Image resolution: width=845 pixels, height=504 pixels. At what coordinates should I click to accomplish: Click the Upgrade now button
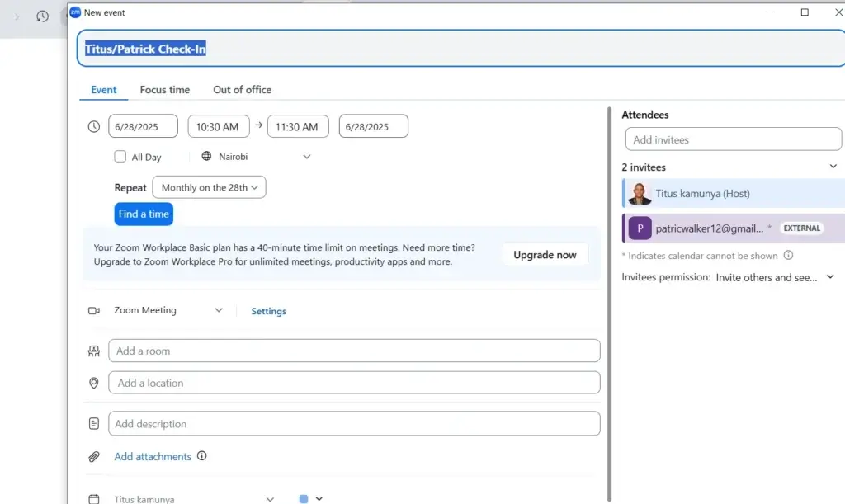[x=545, y=255]
